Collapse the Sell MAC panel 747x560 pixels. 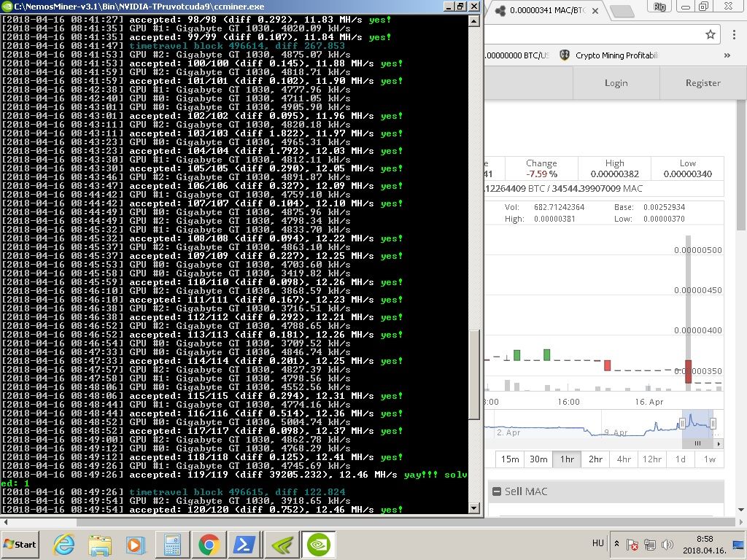[496, 491]
